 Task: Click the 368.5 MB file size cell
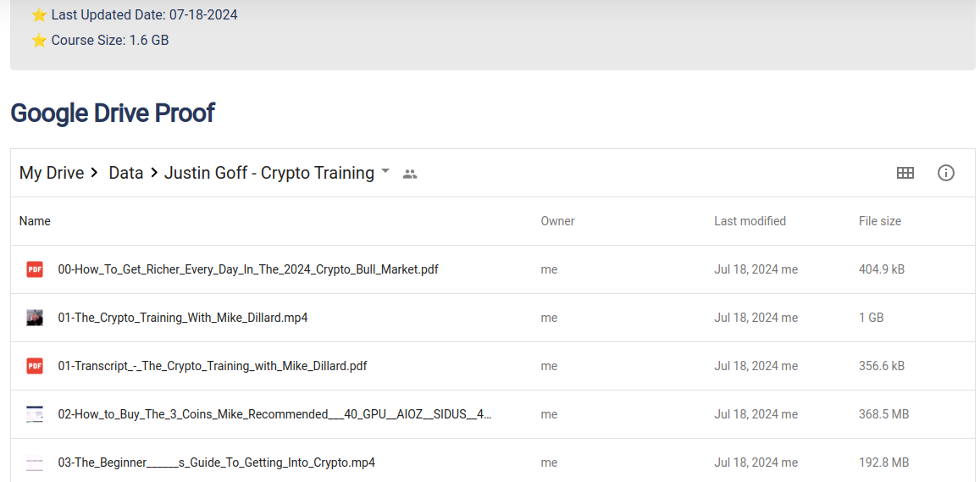pyautogui.click(x=883, y=414)
